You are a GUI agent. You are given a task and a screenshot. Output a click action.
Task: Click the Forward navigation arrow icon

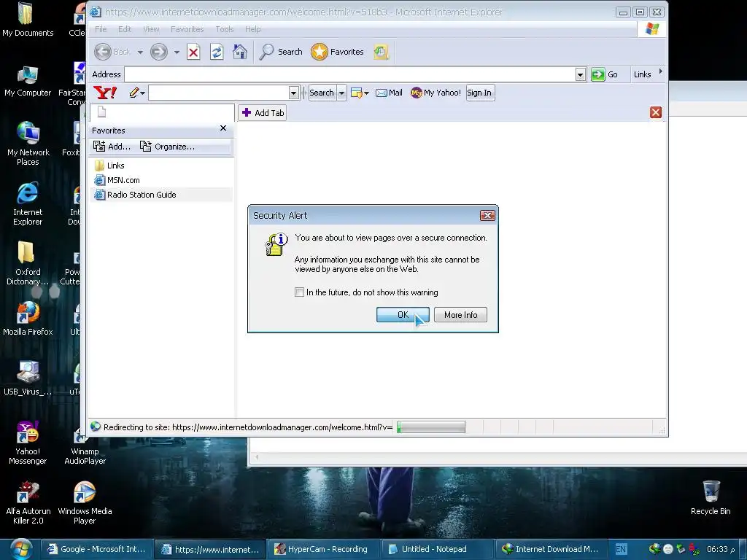click(158, 52)
